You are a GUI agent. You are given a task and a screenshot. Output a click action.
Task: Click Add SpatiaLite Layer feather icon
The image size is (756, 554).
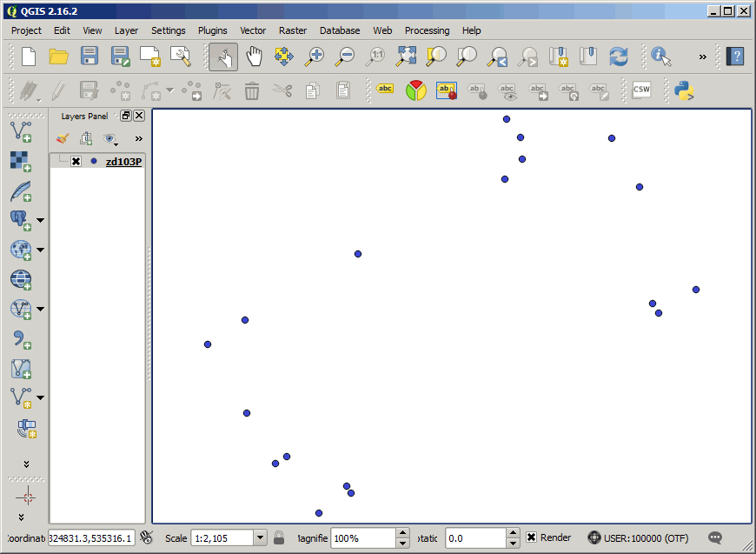21,191
